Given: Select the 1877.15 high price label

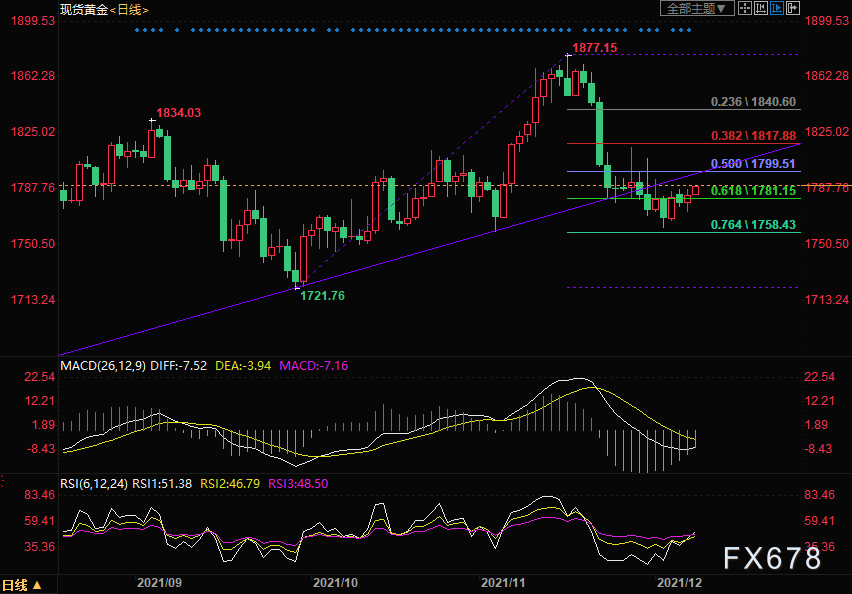Looking at the screenshot, I should 594,48.
